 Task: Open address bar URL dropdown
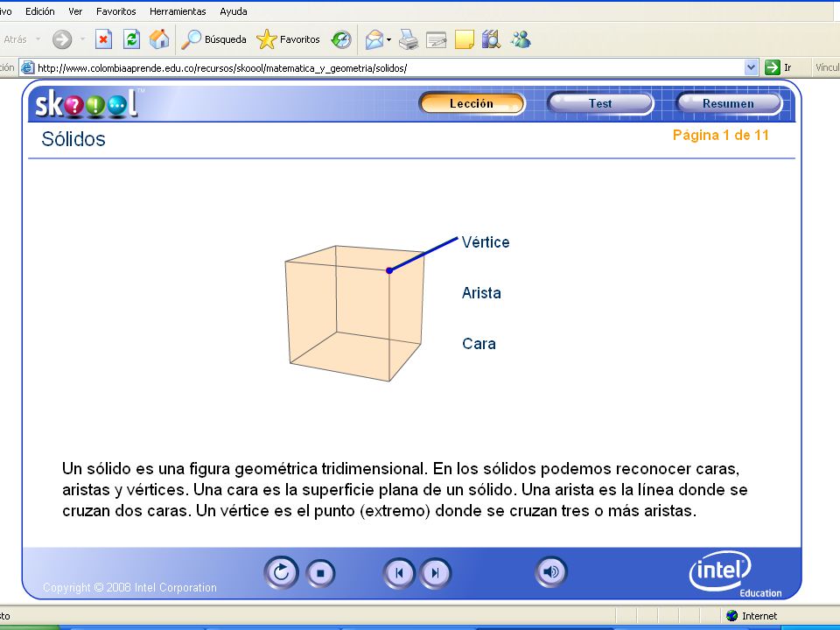point(751,67)
